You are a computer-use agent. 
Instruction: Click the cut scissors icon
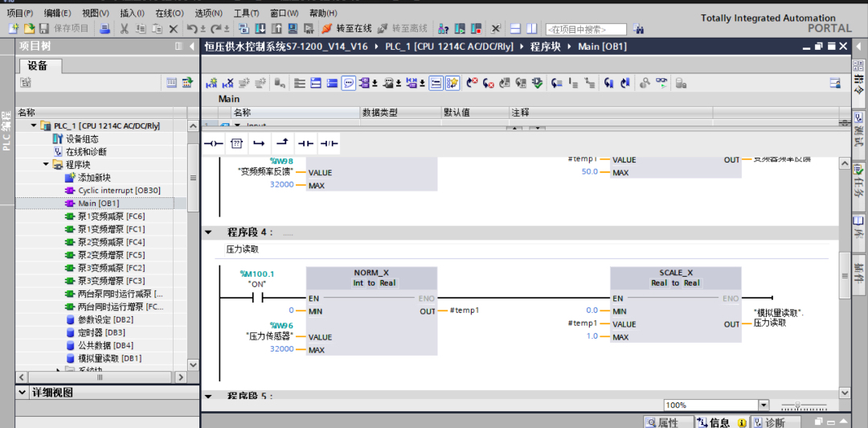[x=125, y=28]
